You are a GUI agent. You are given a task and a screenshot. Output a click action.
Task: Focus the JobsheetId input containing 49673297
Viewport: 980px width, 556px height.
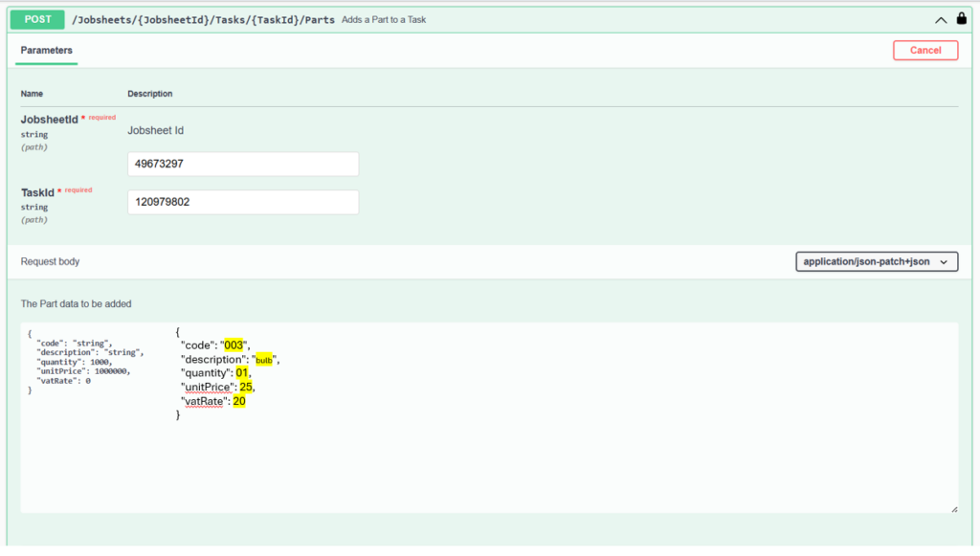pos(242,164)
